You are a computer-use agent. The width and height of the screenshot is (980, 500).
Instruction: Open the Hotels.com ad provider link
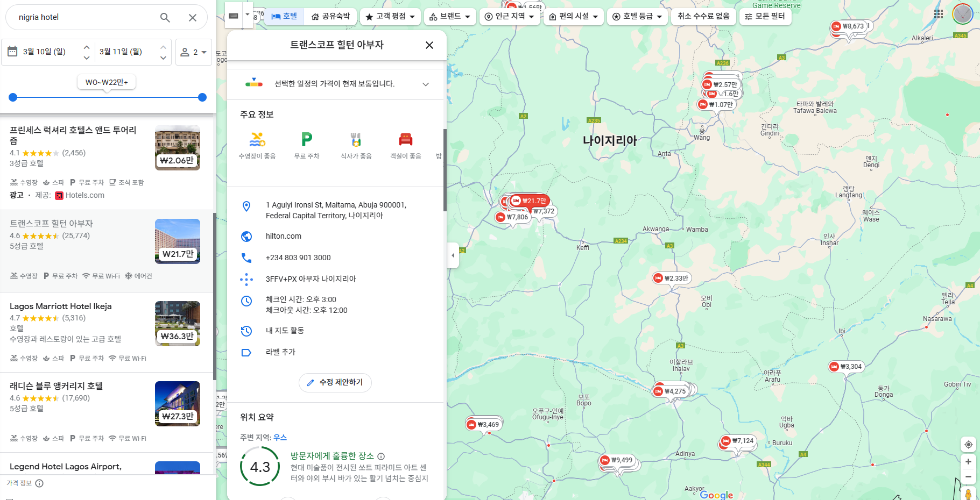click(x=85, y=196)
